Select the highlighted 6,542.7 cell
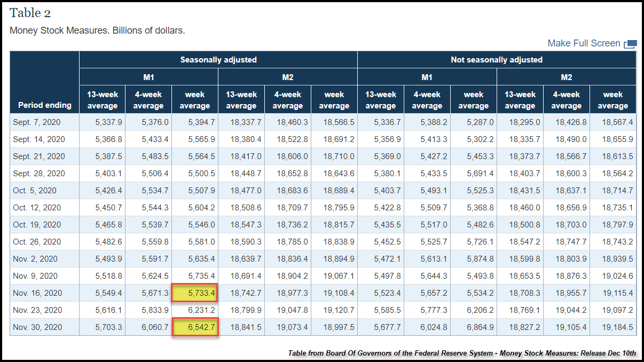The height and width of the screenshot is (362, 644). point(195,327)
